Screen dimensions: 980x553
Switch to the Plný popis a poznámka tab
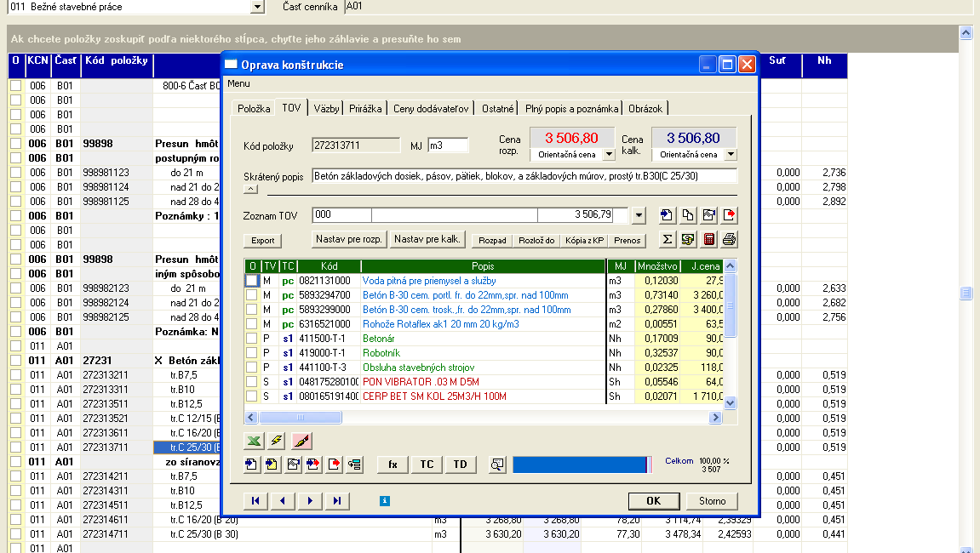click(571, 109)
